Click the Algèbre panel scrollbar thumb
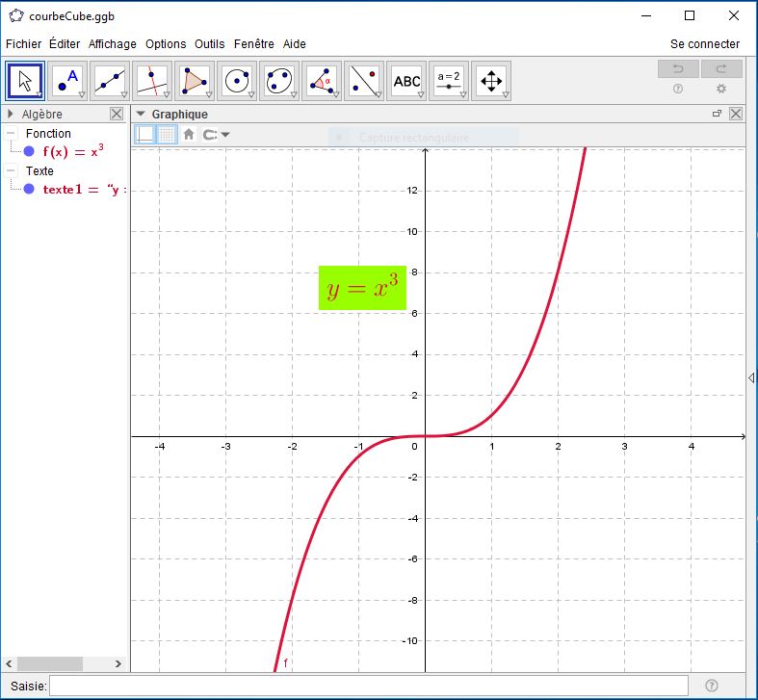The image size is (758, 700). pyautogui.click(x=50, y=663)
